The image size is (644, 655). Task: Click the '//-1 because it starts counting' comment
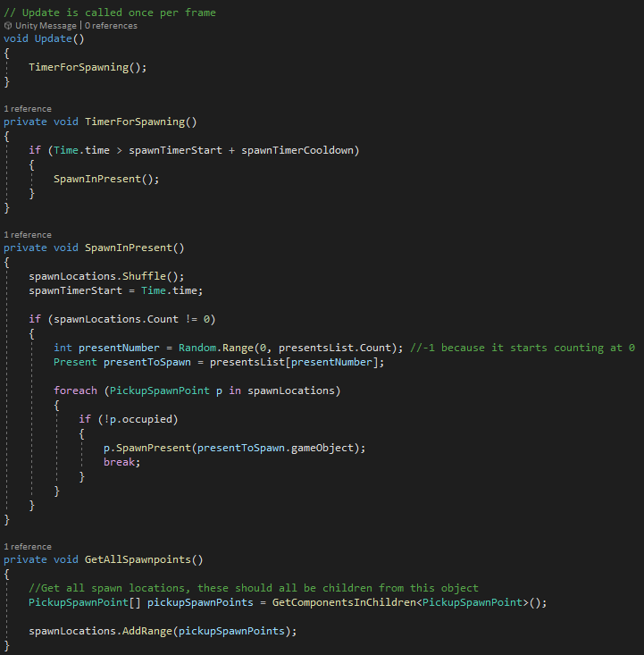523,348
